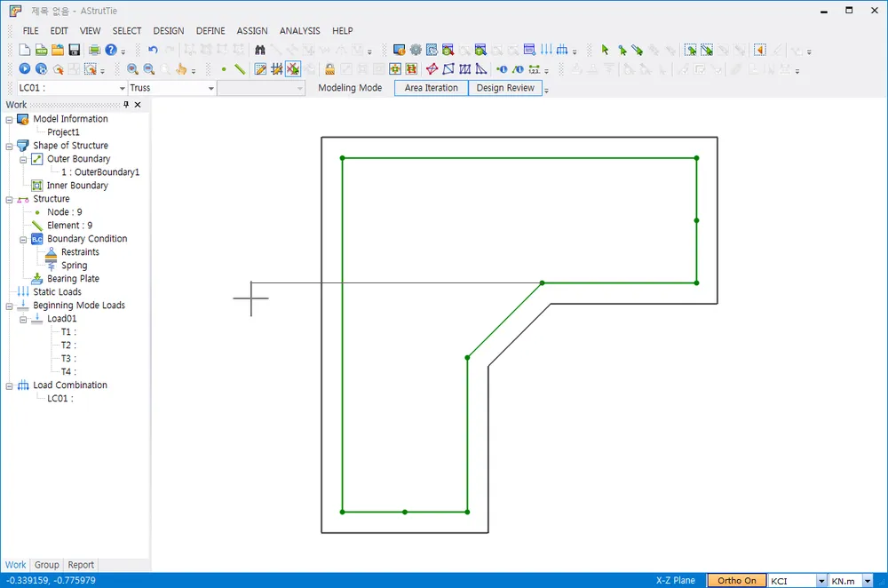Click the binoculars find icon
The image size is (888, 588).
(260, 50)
